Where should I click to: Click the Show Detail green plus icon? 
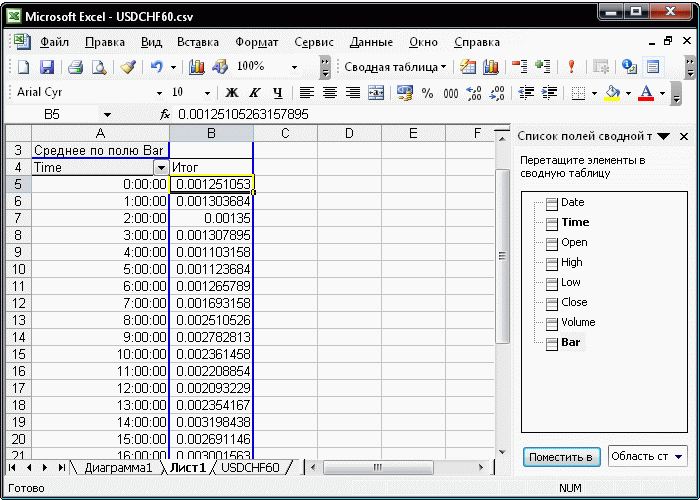(x=542, y=67)
